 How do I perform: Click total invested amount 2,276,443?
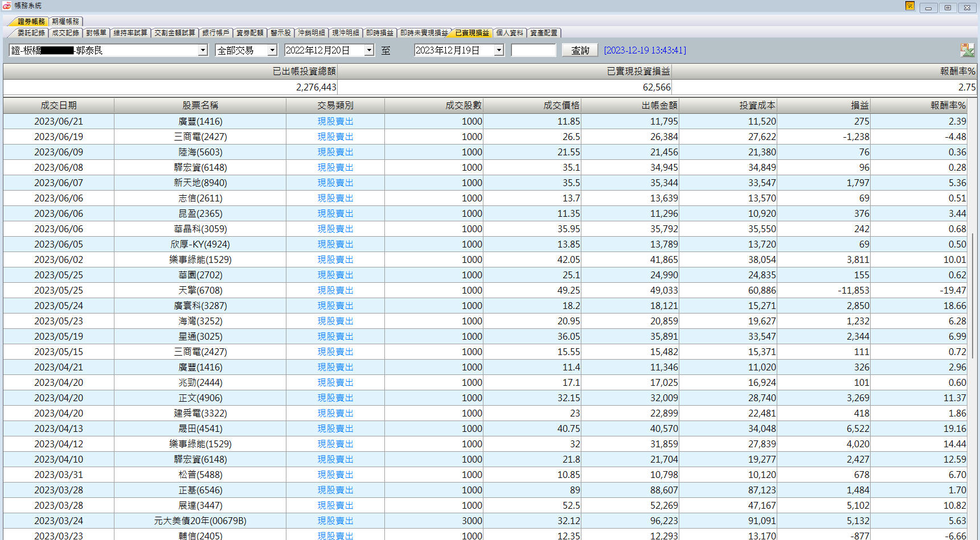(316, 87)
